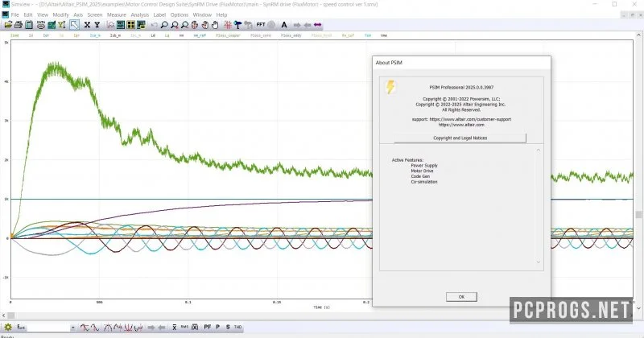Open the Edit menu
Screen dimensions: 644x338
(28, 14)
